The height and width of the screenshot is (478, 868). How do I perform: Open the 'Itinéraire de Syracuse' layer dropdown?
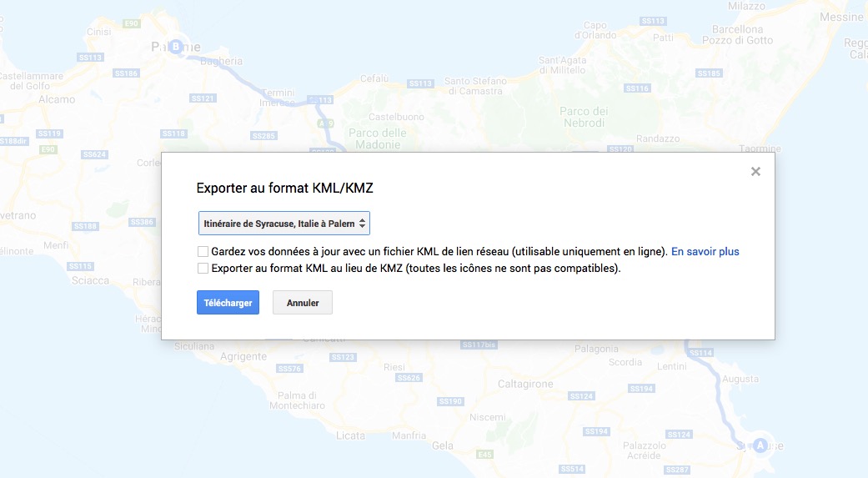click(283, 224)
